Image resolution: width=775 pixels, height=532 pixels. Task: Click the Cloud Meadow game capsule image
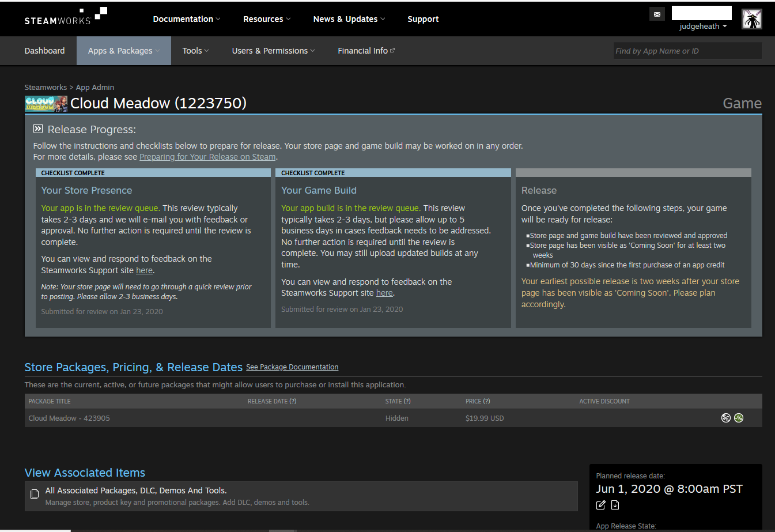(x=46, y=104)
